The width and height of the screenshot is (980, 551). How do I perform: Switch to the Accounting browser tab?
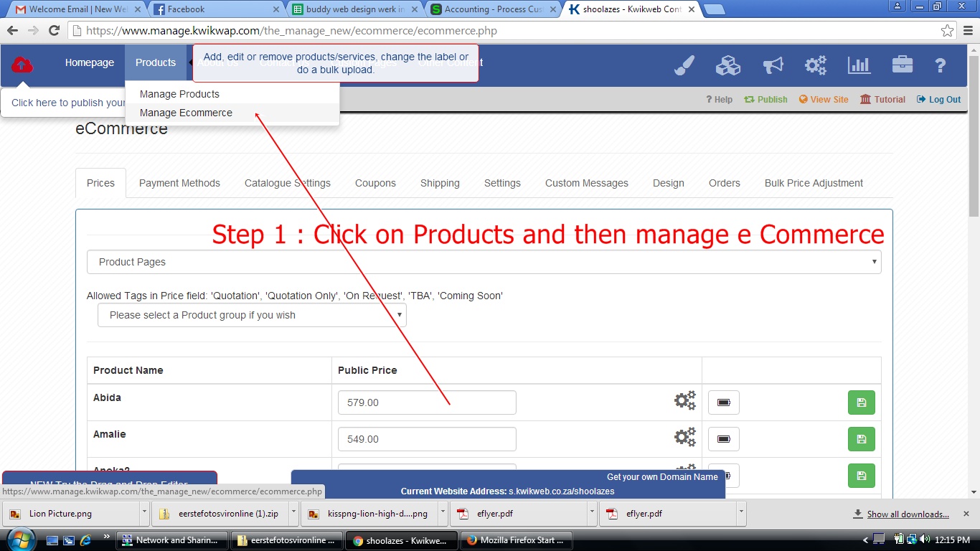pyautogui.click(x=493, y=9)
